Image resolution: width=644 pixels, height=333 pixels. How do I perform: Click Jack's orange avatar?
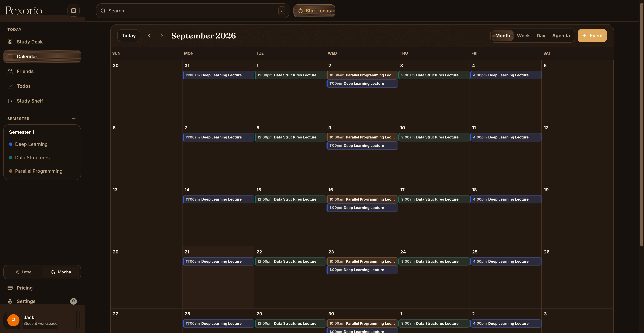pyautogui.click(x=13, y=320)
